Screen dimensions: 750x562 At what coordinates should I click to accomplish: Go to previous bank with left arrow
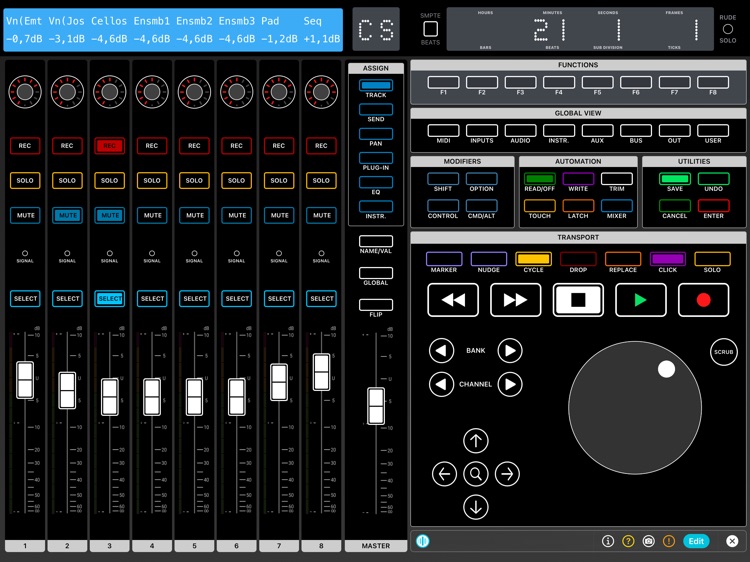click(441, 351)
